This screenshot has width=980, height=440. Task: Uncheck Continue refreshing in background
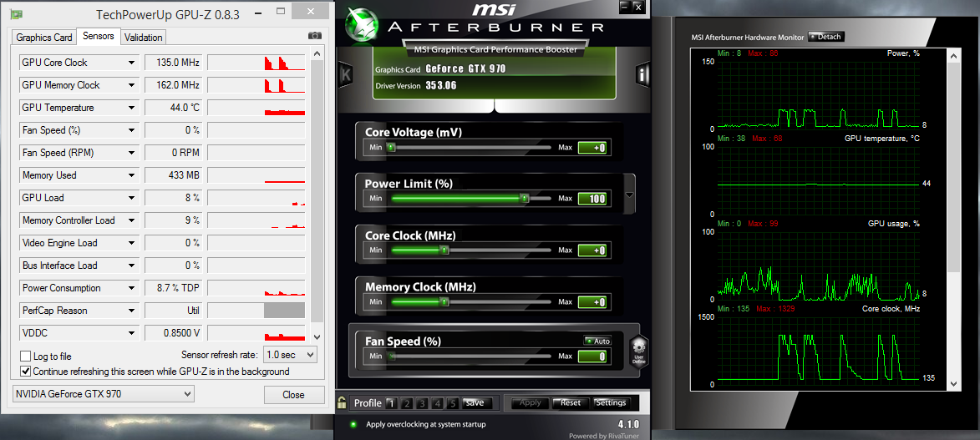[x=26, y=372]
